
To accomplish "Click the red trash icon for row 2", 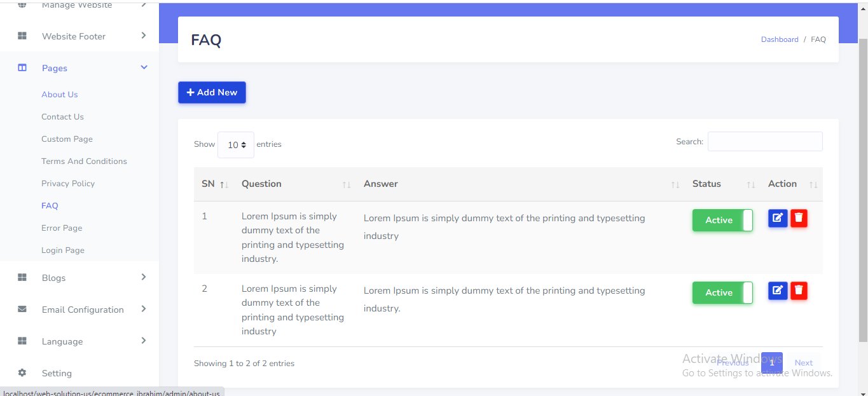I will (x=799, y=291).
